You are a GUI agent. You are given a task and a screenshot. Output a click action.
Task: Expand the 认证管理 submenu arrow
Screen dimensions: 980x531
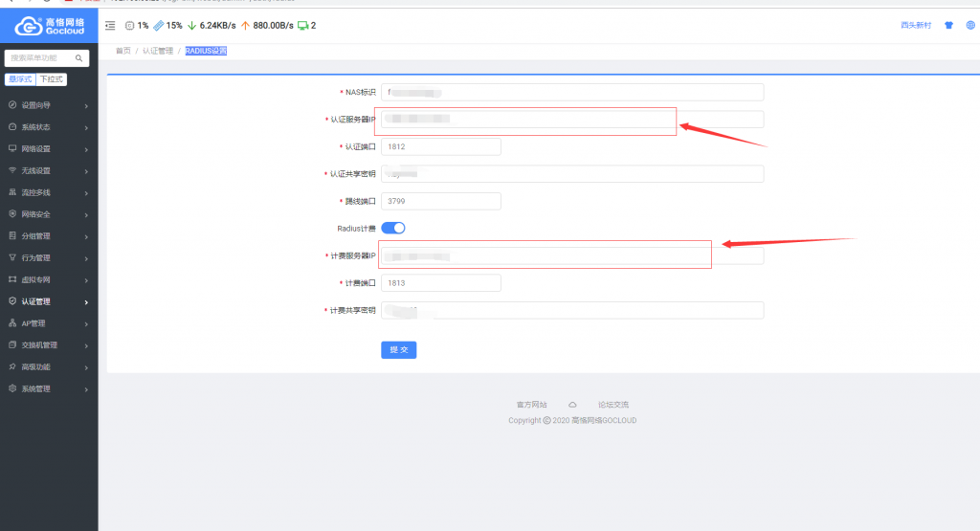coord(86,302)
